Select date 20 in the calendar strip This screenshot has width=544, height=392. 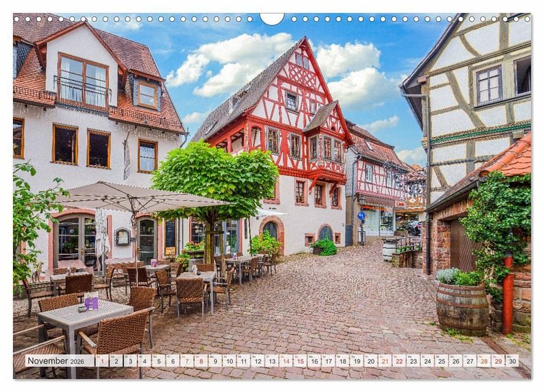(x=371, y=361)
